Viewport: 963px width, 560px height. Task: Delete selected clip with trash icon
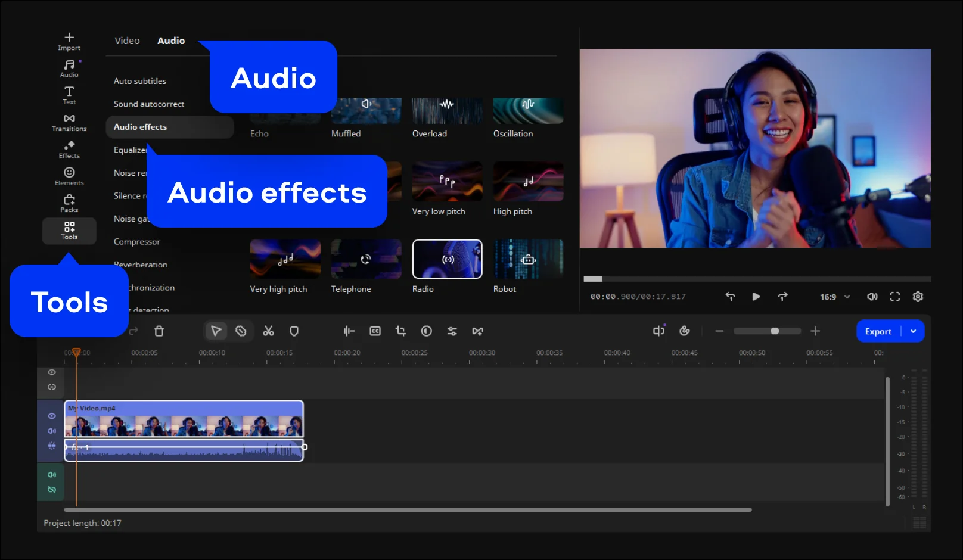point(159,331)
